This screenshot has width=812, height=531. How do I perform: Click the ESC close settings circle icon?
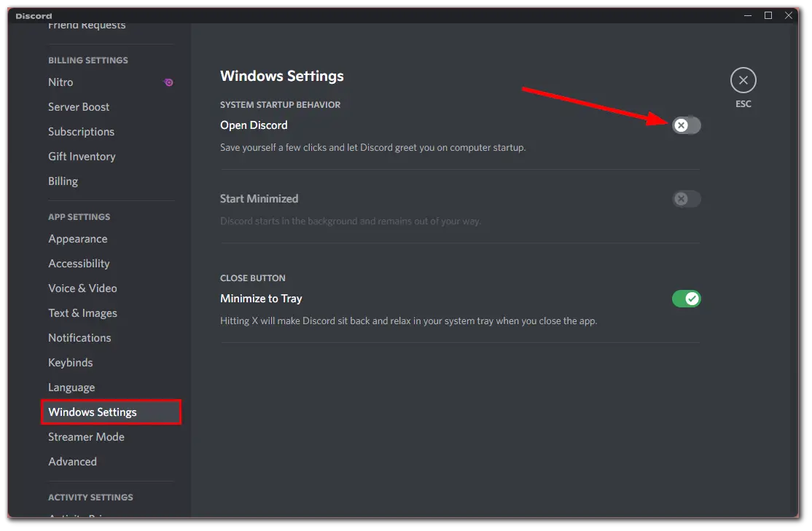(743, 80)
